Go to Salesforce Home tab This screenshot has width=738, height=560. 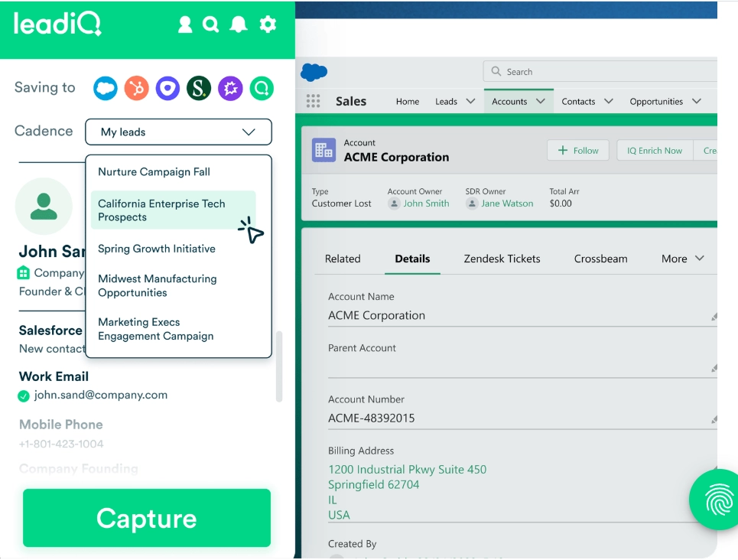407,101
